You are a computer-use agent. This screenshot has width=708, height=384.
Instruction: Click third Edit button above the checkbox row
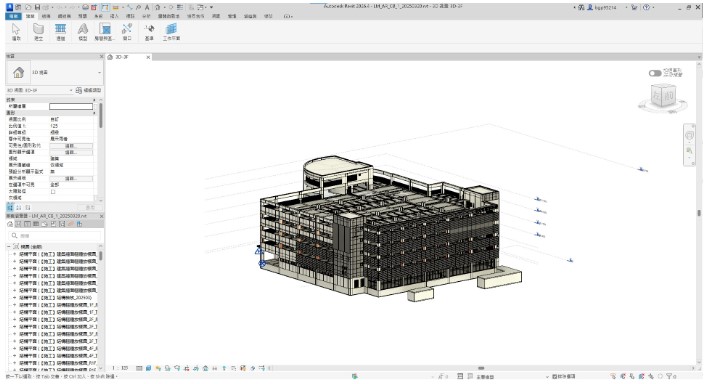(71, 178)
